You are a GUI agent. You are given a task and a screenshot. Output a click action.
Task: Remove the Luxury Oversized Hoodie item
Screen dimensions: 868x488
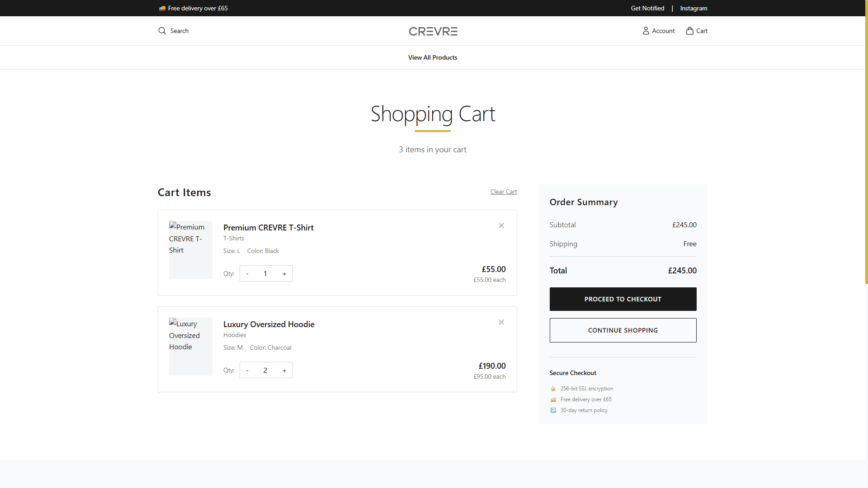point(501,322)
